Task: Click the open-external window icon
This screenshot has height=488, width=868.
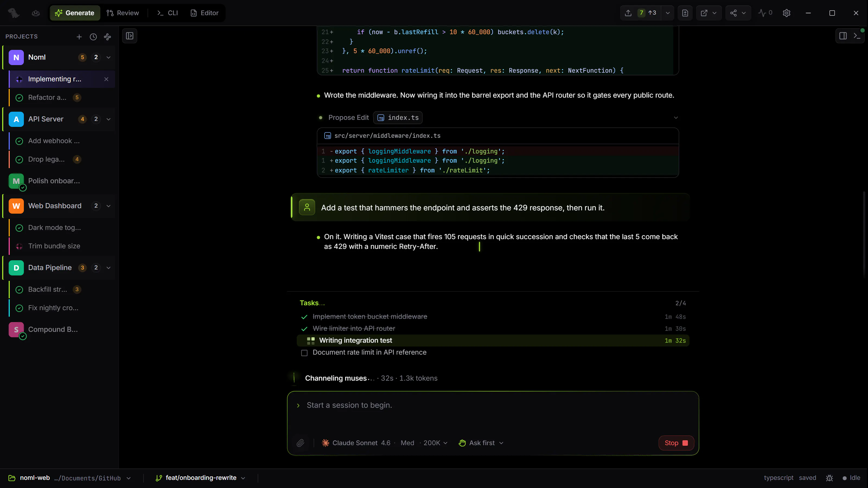Action: pos(704,13)
